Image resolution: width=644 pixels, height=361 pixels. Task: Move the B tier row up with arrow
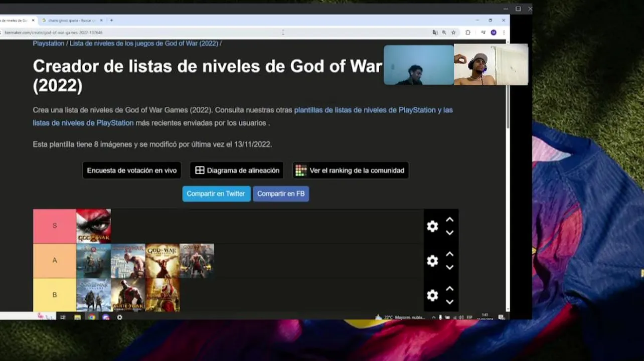(450, 289)
